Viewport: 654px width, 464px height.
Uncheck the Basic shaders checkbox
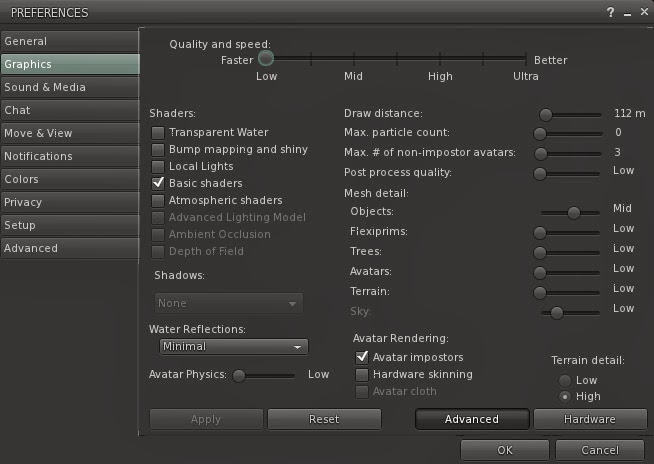coord(158,184)
